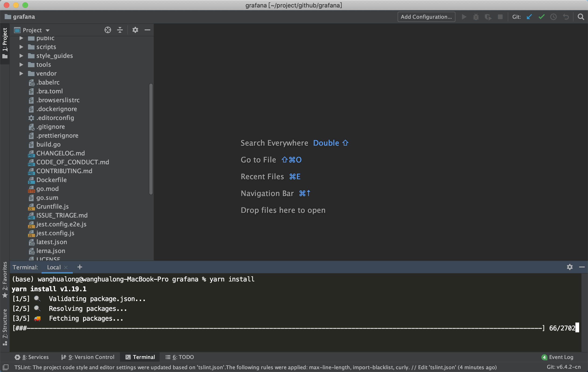Select the Terminal tool window tab

point(140,357)
